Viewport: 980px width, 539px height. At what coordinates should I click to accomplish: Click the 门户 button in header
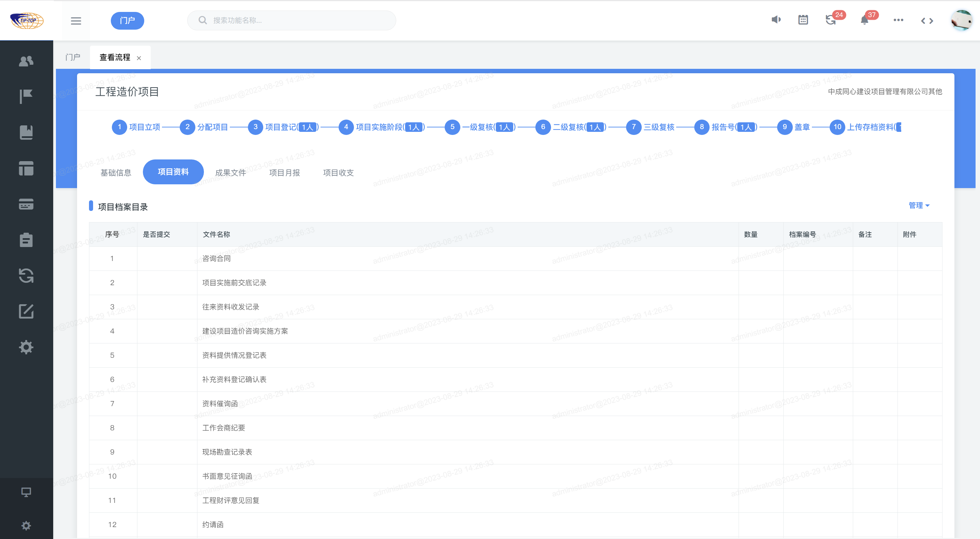[128, 20]
